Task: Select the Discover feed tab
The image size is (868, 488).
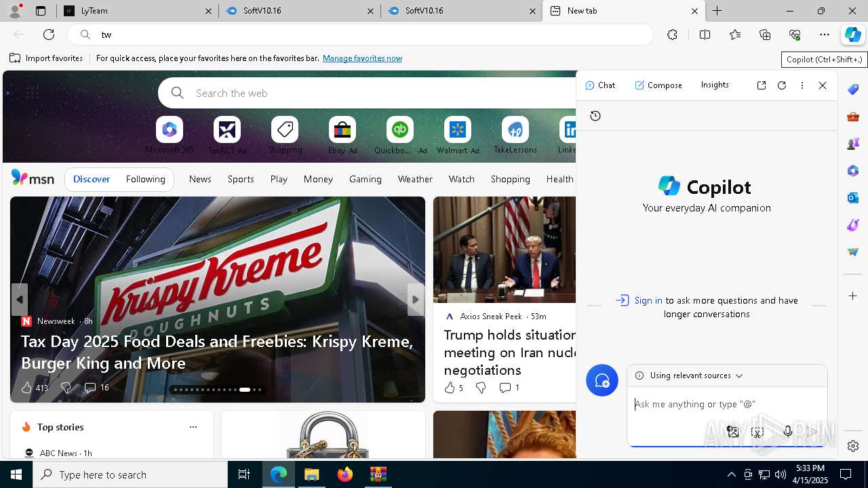Action: 92,180
